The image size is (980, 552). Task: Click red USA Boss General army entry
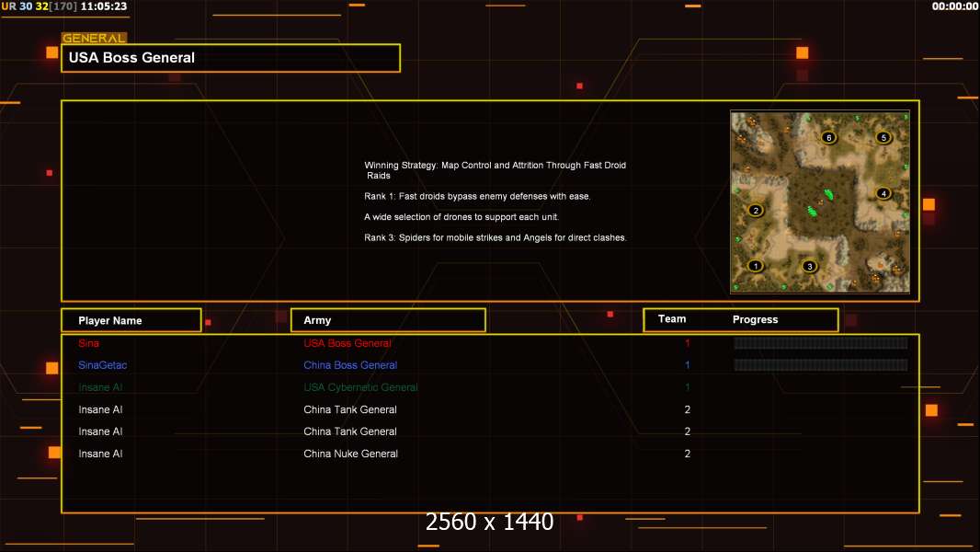[348, 343]
